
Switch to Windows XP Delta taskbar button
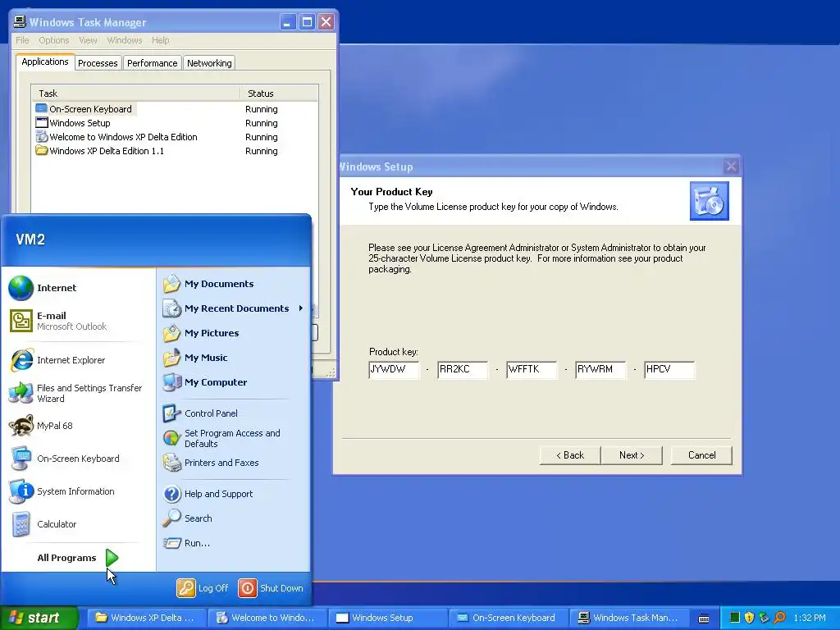pyautogui.click(x=146, y=618)
